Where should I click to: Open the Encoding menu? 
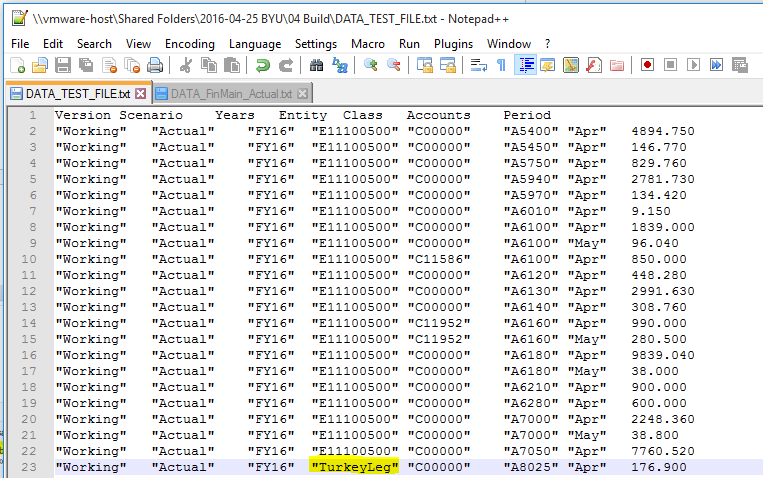189,44
